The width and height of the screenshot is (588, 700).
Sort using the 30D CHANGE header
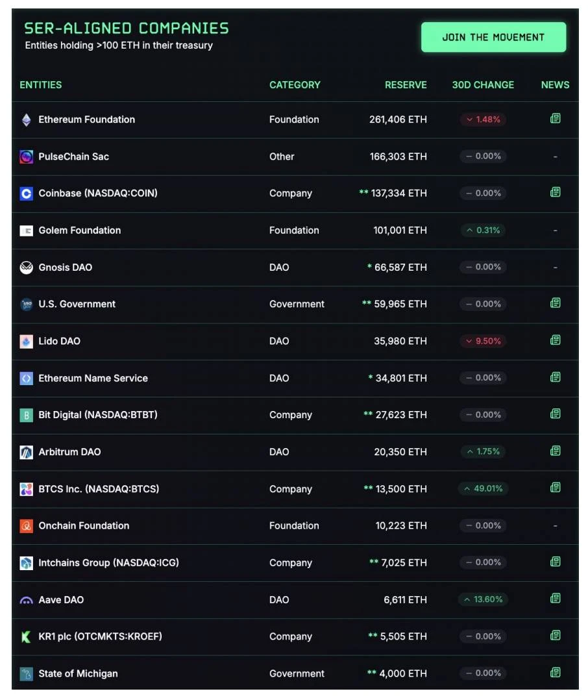pyautogui.click(x=483, y=85)
